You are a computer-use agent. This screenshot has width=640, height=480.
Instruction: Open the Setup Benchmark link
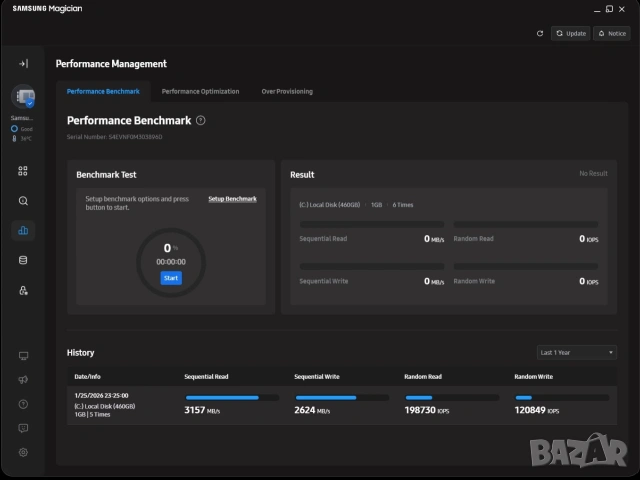click(232, 199)
